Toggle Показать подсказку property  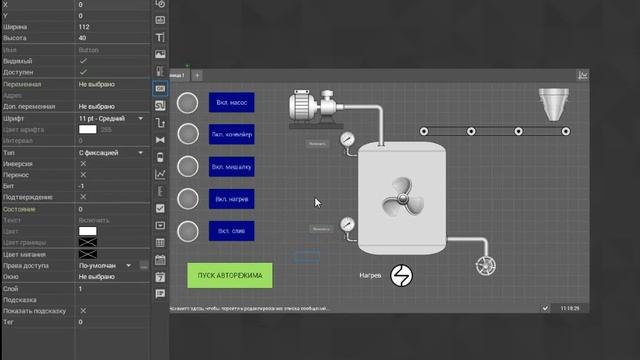(83, 311)
